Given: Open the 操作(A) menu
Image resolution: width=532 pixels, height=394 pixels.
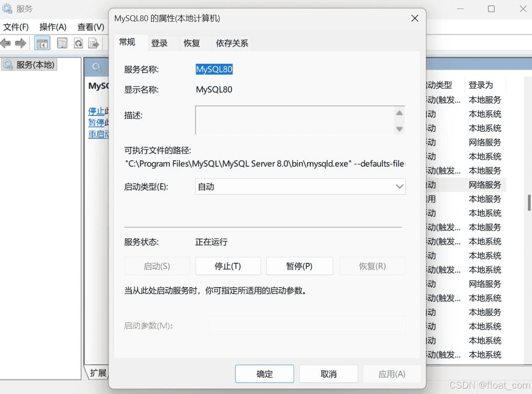Looking at the screenshot, I should point(53,27).
